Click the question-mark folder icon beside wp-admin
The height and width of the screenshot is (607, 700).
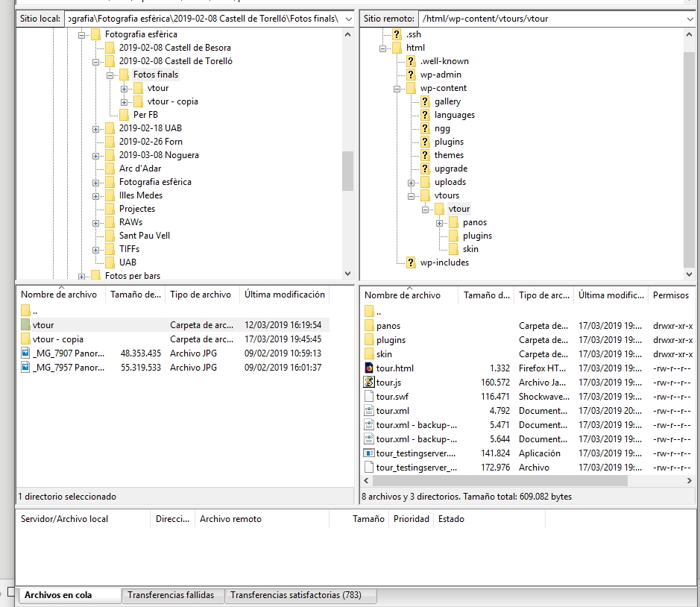coord(411,75)
